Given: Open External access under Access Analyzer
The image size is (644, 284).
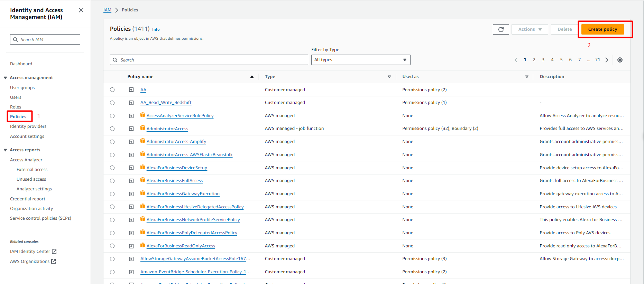Looking at the screenshot, I should coord(32,170).
